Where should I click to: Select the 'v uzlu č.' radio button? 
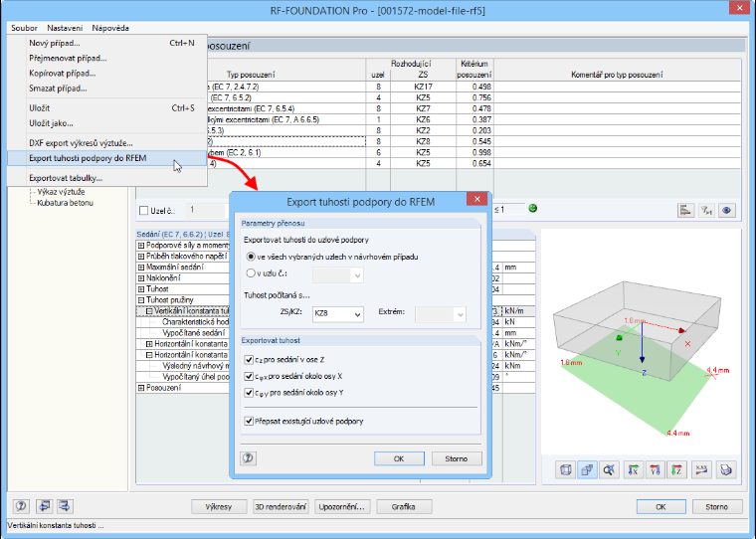coord(251,272)
